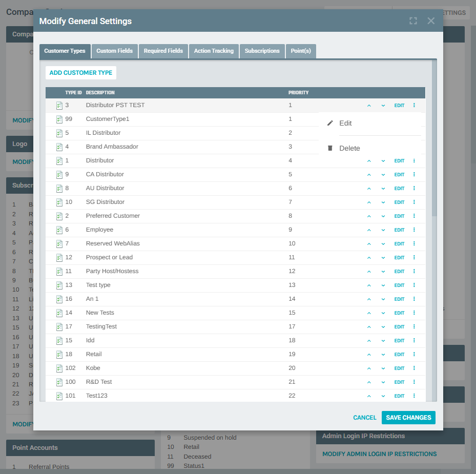Viewport: 476px width, 474px height.
Task: Click MODIFY ADMIN LOGIN IP RESTRICTIONS in background page
Action: tap(380, 454)
